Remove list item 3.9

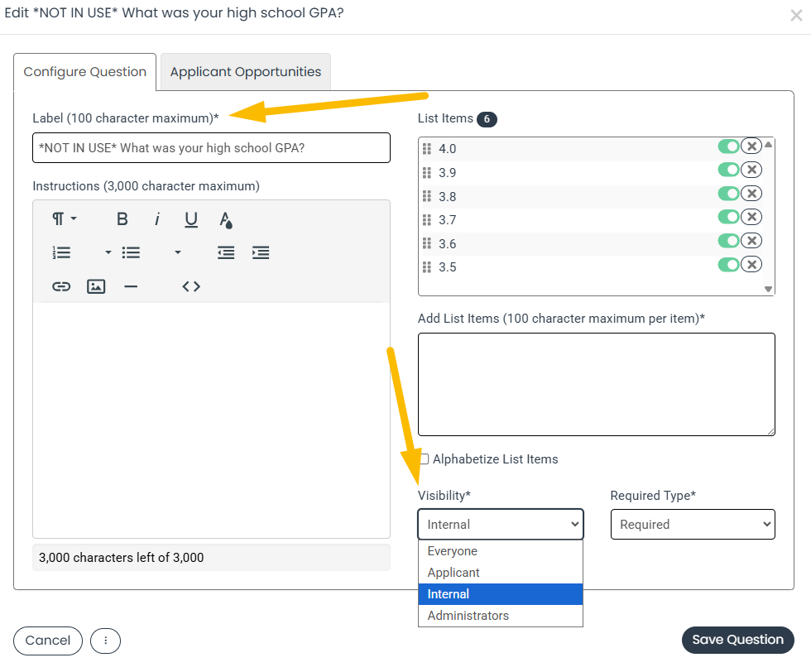pyautogui.click(x=751, y=170)
